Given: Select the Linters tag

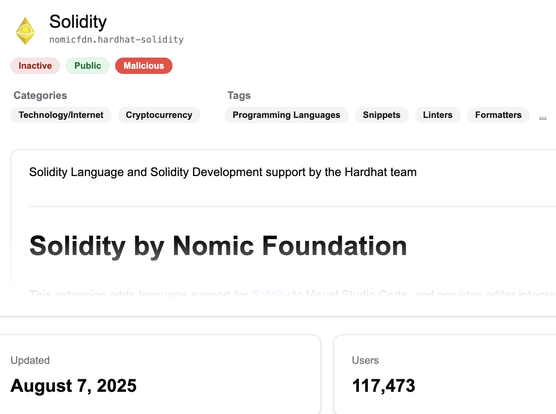Looking at the screenshot, I should [438, 115].
